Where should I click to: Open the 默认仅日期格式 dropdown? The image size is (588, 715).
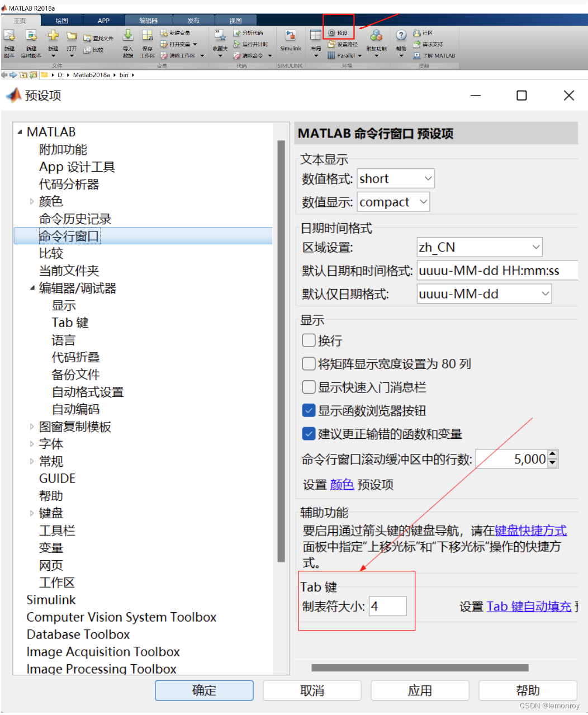point(484,294)
